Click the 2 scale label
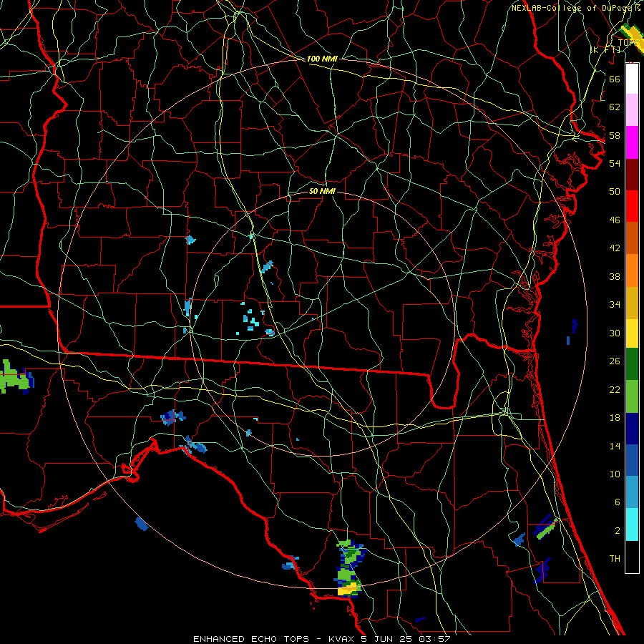The height and width of the screenshot is (644, 644). pyautogui.click(x=617, y=531)
